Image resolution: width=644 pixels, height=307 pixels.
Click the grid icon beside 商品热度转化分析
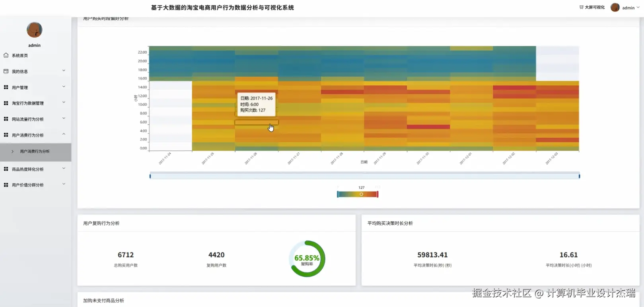pos(6,169)
